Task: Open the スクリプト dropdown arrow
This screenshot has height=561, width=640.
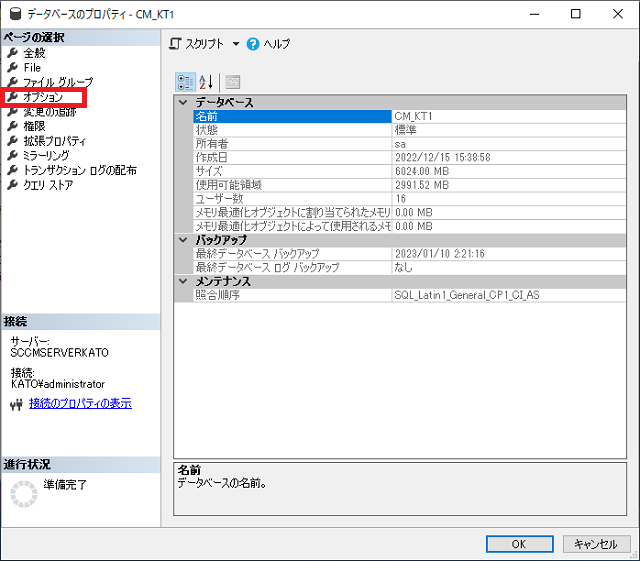Action: (236, 44)
